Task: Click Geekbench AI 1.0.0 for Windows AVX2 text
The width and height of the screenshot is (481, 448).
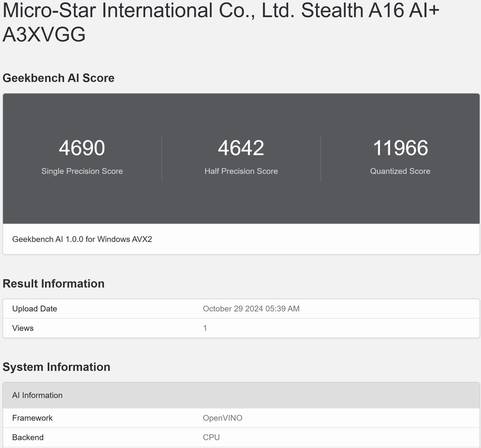Action: tap(82, 239)
